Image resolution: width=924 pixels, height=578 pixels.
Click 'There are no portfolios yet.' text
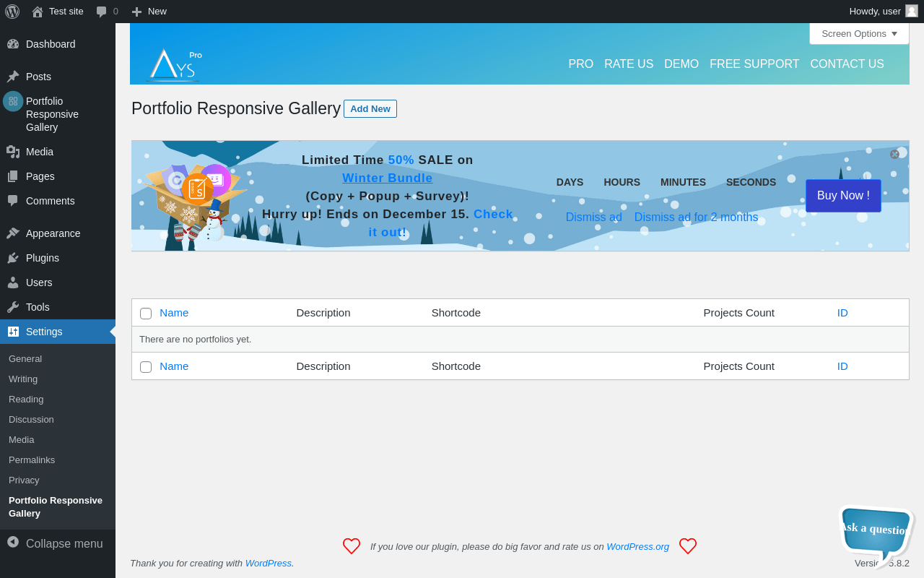[196, 339]
